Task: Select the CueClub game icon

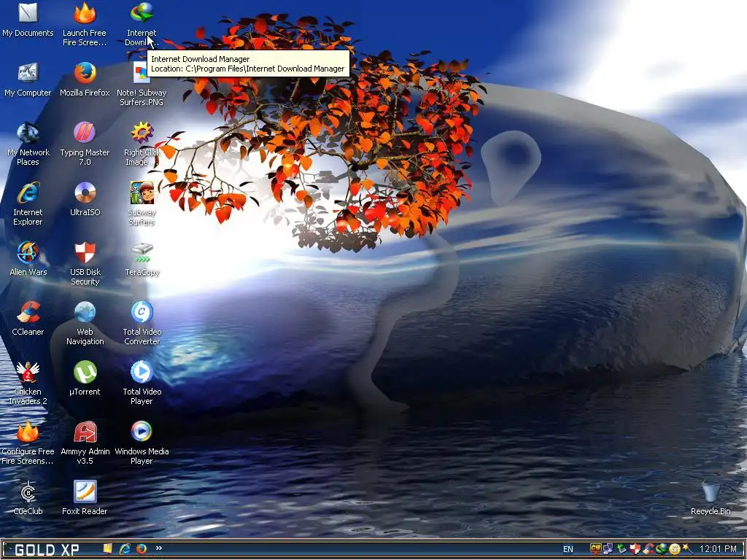Action: coord(28,498)
